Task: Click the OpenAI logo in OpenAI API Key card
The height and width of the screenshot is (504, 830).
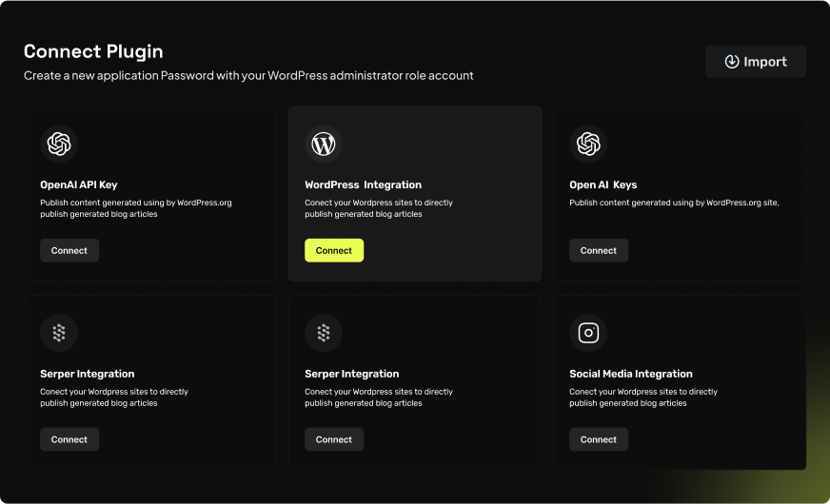Action: tap(59, 145)
